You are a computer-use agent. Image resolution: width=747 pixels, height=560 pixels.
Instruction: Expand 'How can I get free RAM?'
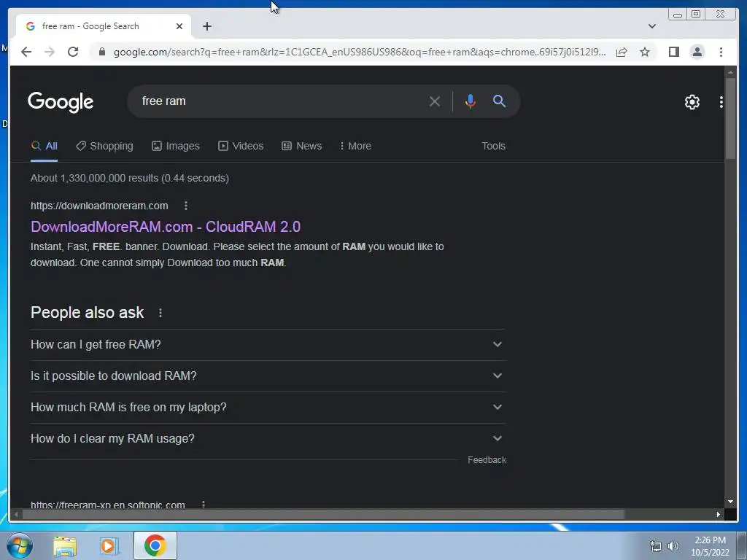(x=268, y=344)
